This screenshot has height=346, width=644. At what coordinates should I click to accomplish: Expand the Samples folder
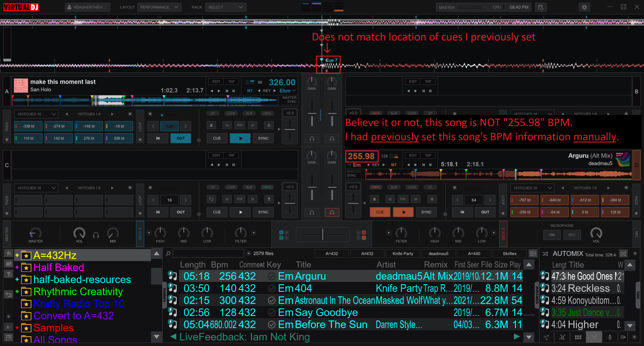point(17,328)
